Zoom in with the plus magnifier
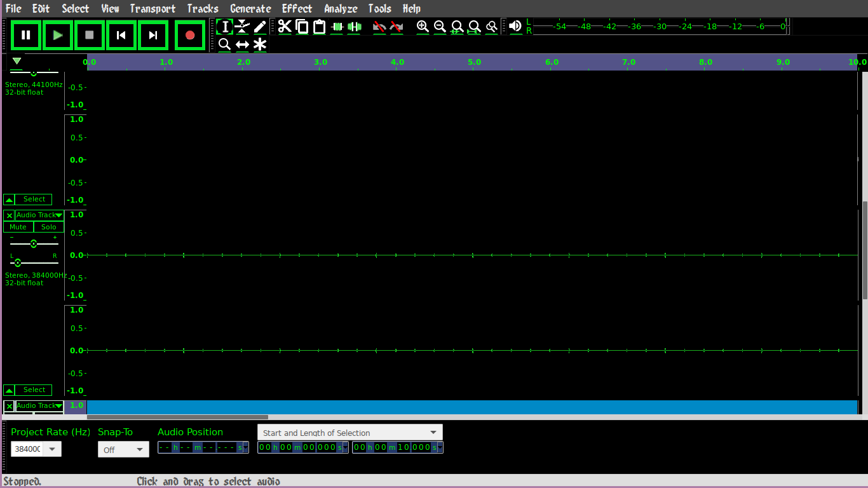The height and width of the screenshot is (488, 868). 423,27
